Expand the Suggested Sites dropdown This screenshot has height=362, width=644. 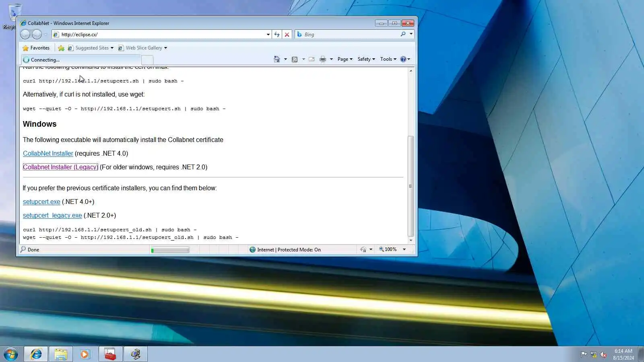[x=112, y=48]
